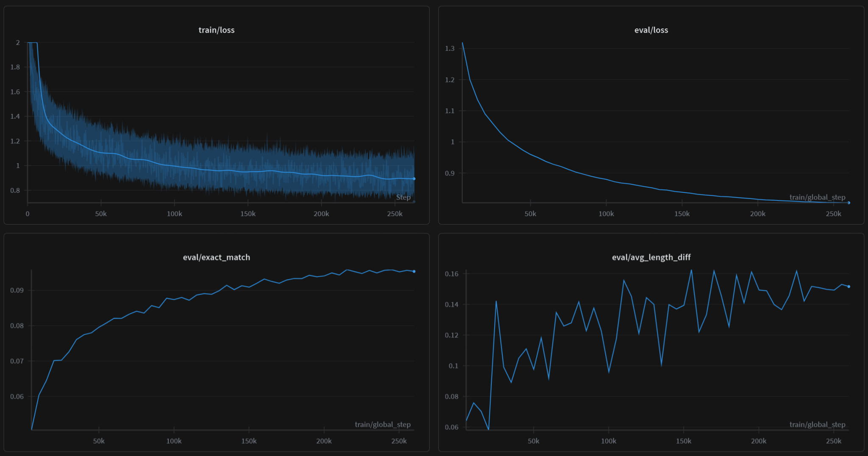868x456 pixels.
Task: Click the 0.16 tick label on eval/avg_length_diff axis
Action: 451,275
